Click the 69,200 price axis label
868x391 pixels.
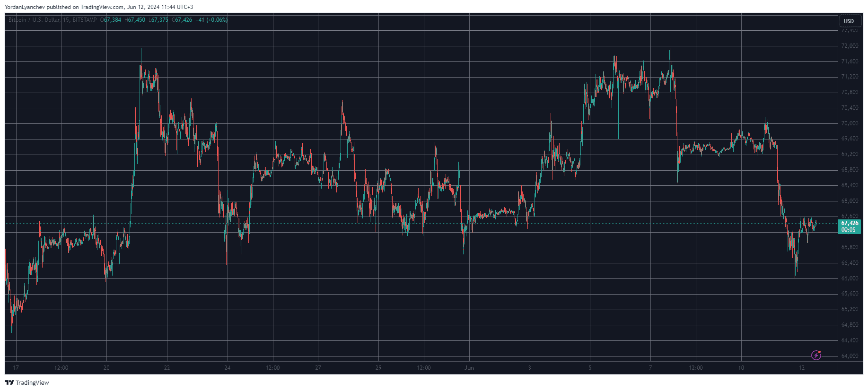850,154
